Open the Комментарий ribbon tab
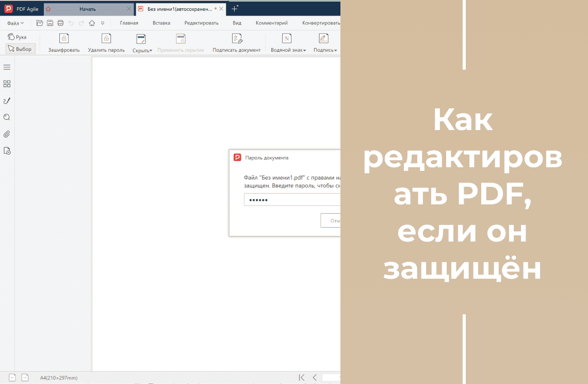This screenshot has width=588, height=384. point(272,23)
